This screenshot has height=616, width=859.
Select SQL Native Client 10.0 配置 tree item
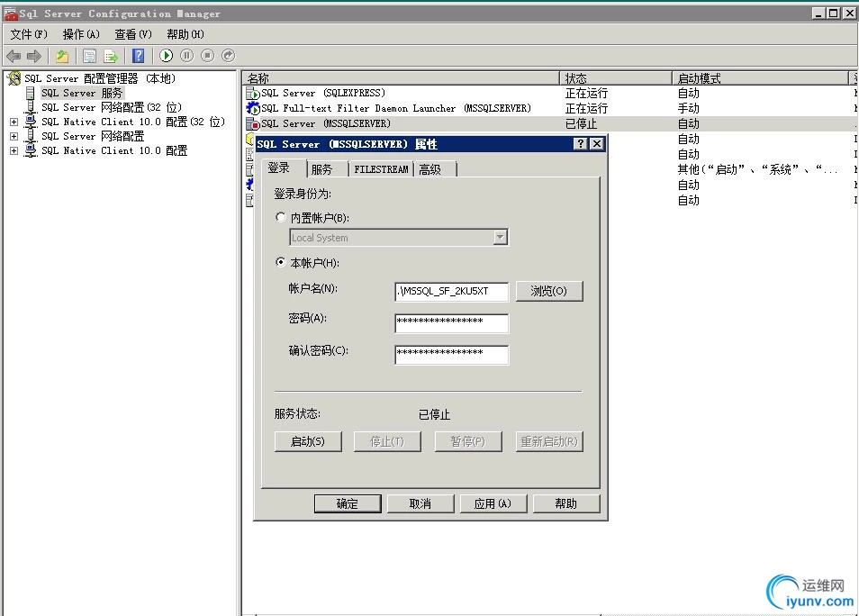(114, 150)
